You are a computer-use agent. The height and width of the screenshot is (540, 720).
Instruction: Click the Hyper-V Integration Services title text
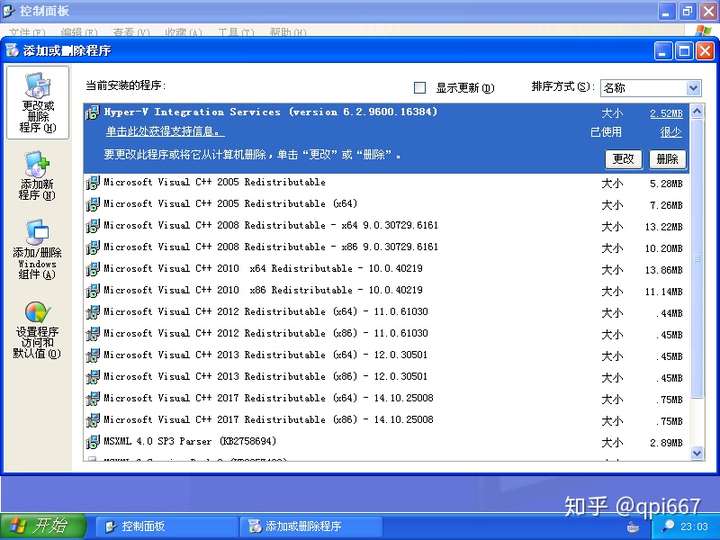(x=271, y=112)
